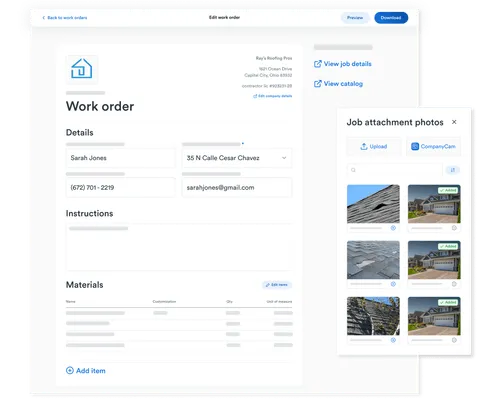This screenshot has height=402, width=500.
Task: Open View job details link
Action: pyautogui.click(x=343, y=64)
